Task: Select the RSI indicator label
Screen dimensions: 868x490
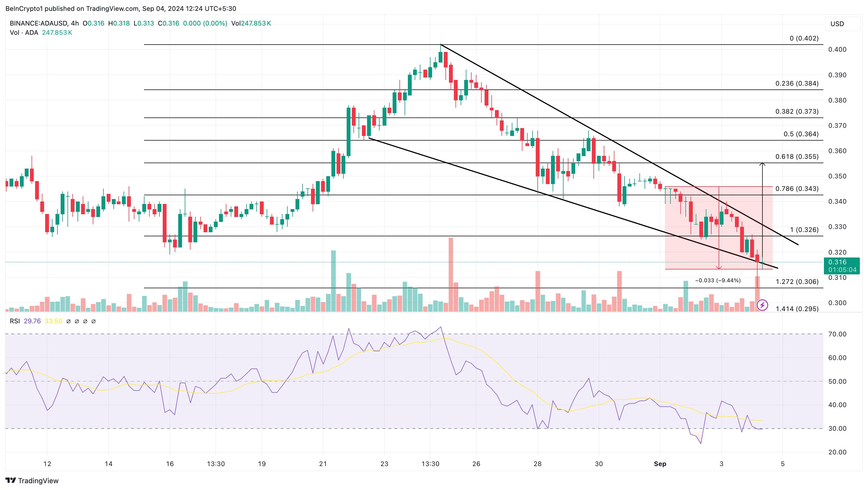Action: click(15, 321)
